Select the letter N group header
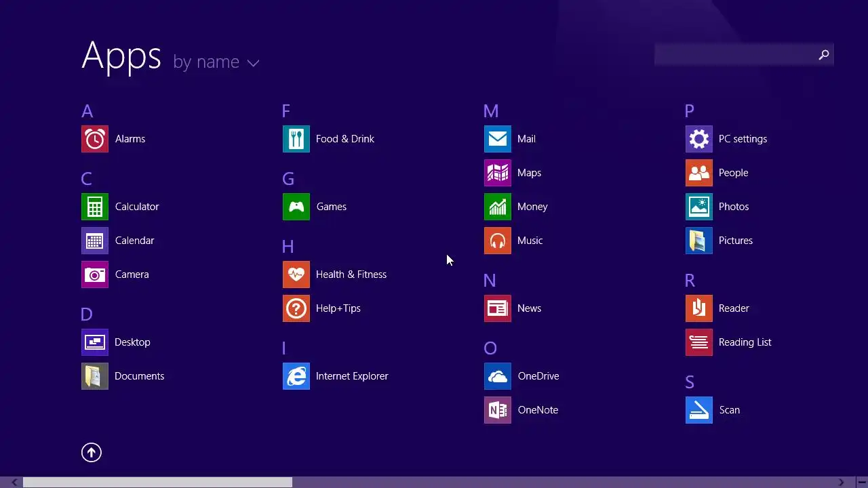 click(x=490, y=281)
